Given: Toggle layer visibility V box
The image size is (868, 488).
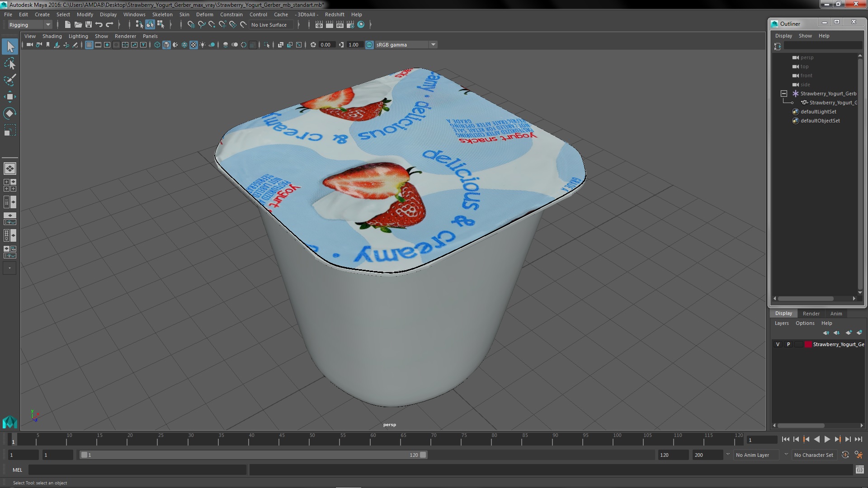Looking at the screenshot, I should 778,344.
